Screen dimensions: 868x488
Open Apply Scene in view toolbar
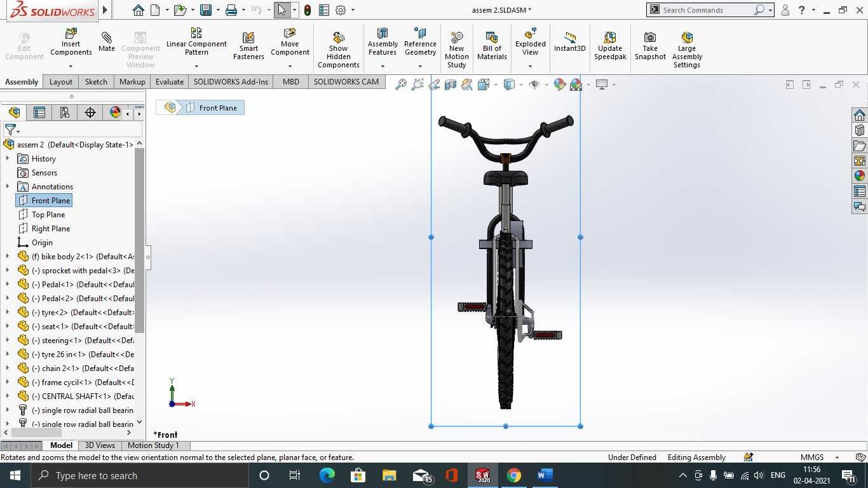point(576,85)
